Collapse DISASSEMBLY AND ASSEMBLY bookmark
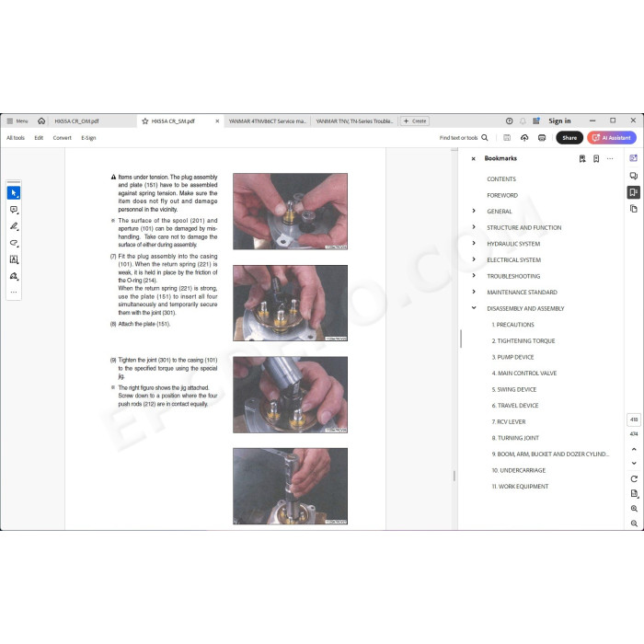 click(x=474, y=308)
